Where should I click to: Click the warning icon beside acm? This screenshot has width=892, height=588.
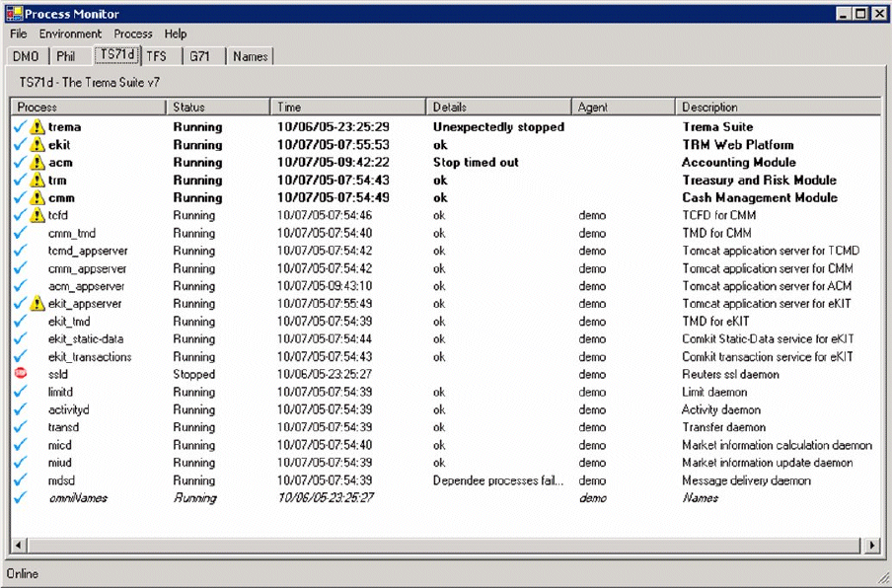37,162
